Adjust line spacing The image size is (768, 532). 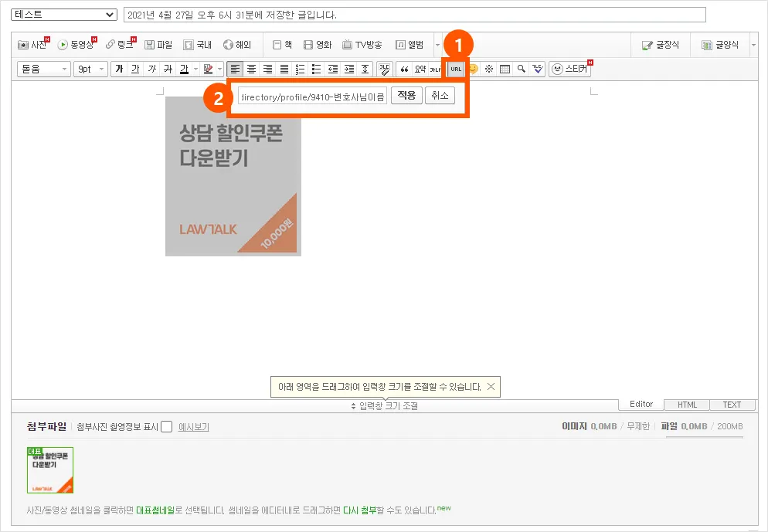(365, 69)
